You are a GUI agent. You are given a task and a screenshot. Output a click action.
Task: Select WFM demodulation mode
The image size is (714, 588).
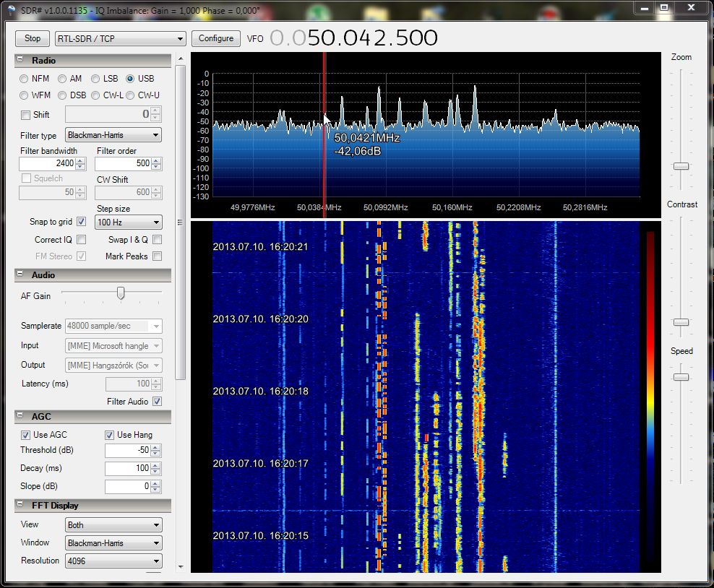pyautogui.click(x=24, y=95)
